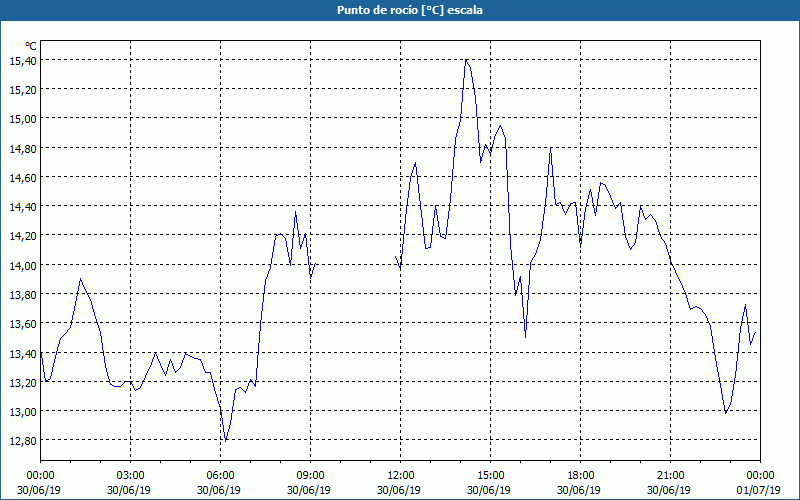Select the 13,80 y-axis value
Screen dimensions: 800x500
(x=22, y=294)
